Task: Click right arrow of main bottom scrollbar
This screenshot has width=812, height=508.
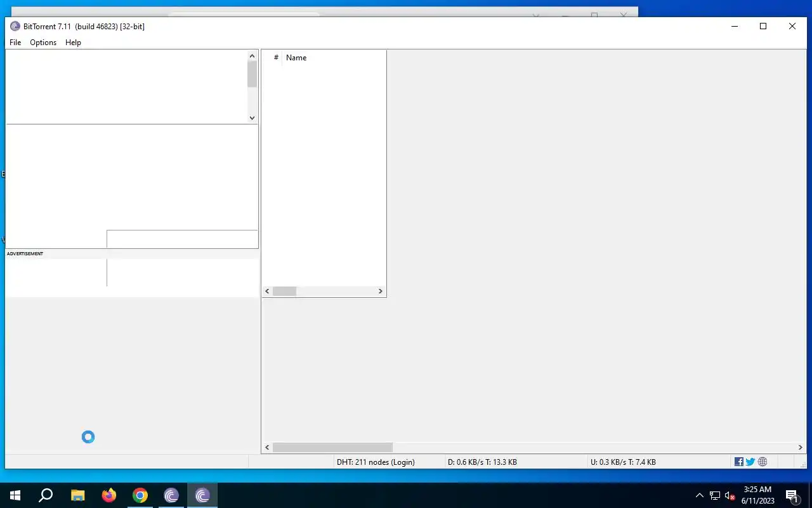Action: pyautogui.click(x=801, y=448)
